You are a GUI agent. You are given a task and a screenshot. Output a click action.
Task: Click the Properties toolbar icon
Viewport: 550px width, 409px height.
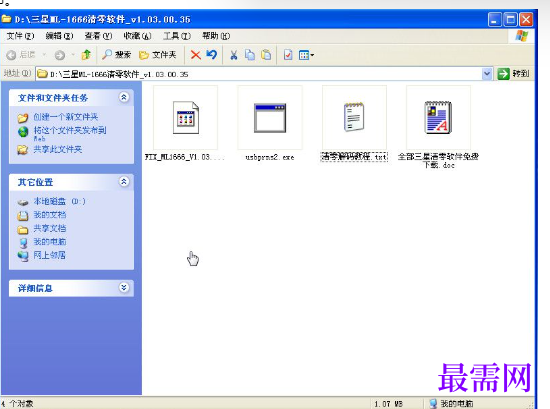pos(288,55)
